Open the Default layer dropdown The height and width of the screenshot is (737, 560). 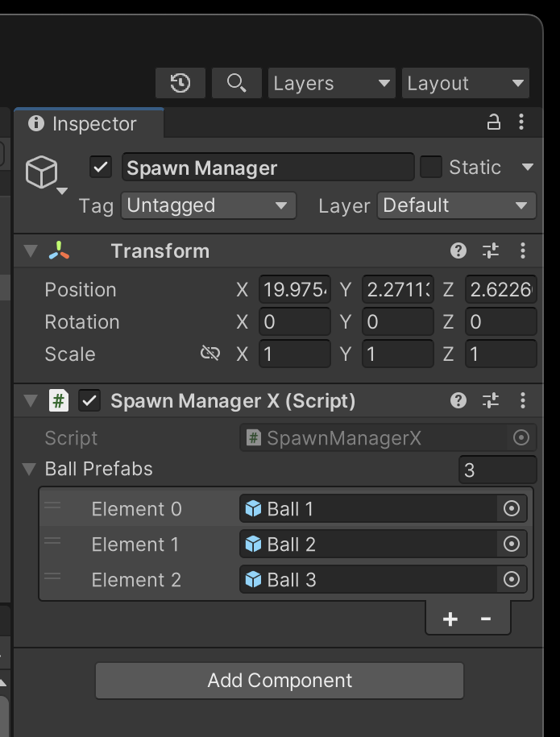pyautogui.click(x=456, y=205)
